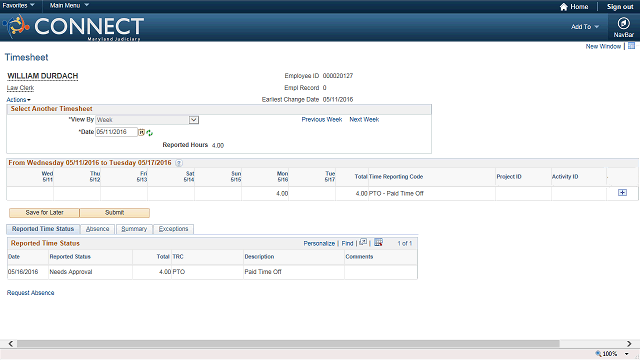The width and height of the screenshot is (640, 360).
Task: Switch to the Exceptions tab
Action: 173,229
